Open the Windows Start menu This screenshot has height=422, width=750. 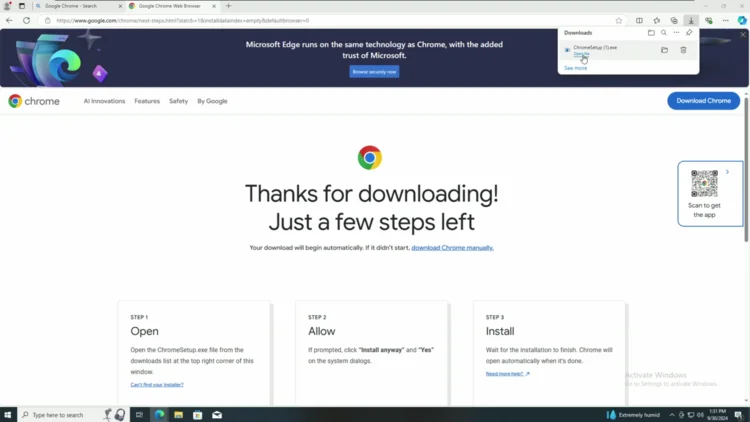click(8, 415)
